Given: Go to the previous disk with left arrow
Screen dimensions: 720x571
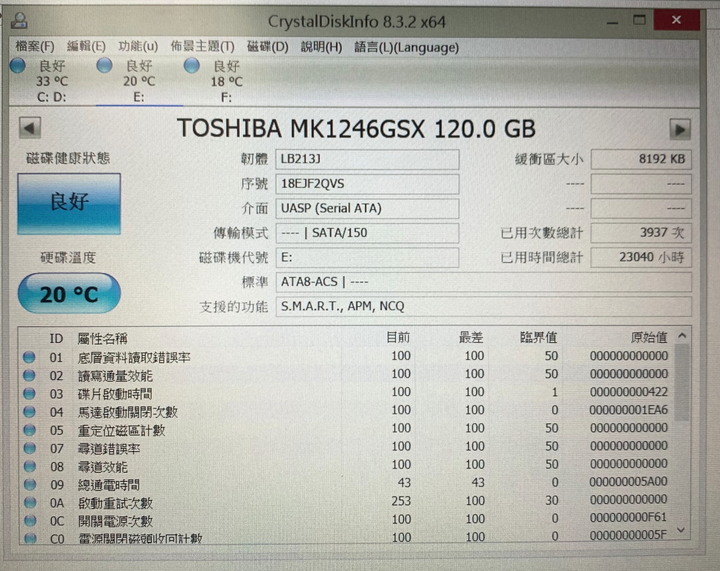Looking at the screenshot, I should [30, 128].
